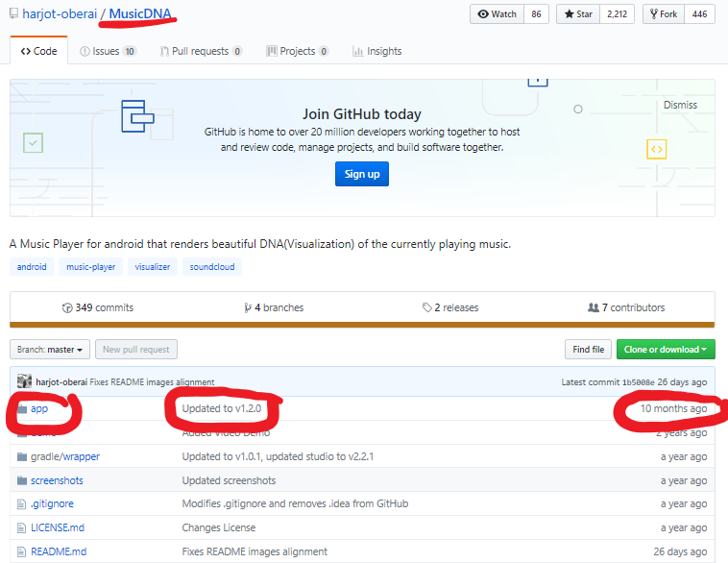The height and width of the screenshot is (563, 728).
Task: Switch to the Code tab
Action: [39, 51]
